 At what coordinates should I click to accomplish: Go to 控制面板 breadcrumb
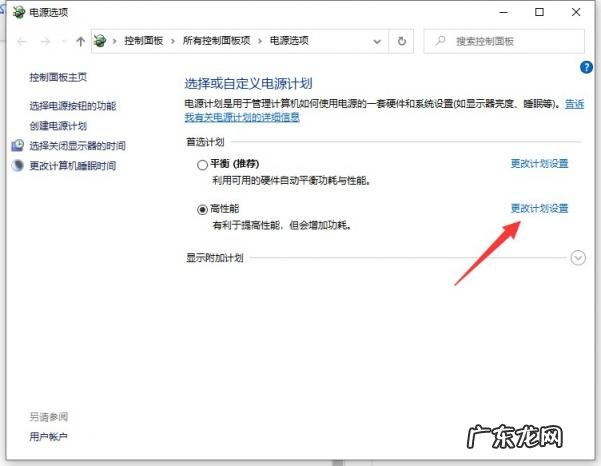[x=144, y=40]
